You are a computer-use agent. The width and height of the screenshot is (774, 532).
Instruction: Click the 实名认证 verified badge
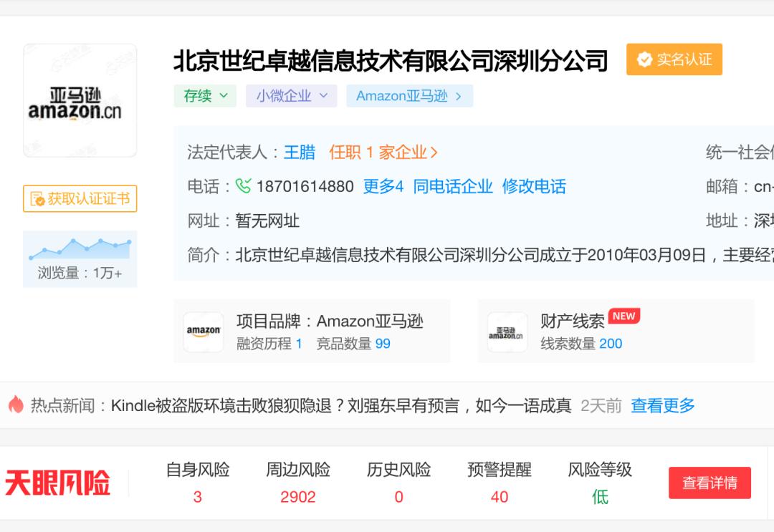tap(674, 59)
